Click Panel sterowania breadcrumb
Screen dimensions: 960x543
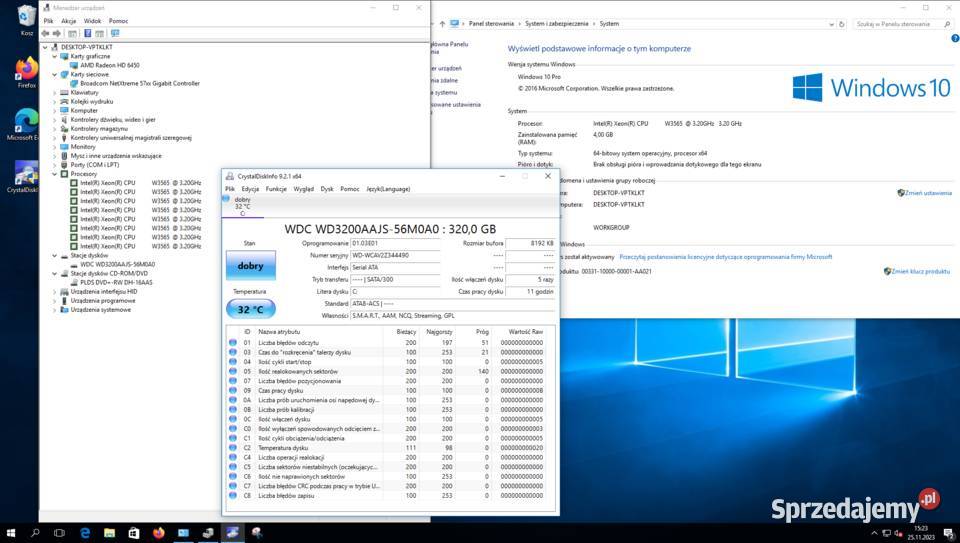[x=491, y=24]
